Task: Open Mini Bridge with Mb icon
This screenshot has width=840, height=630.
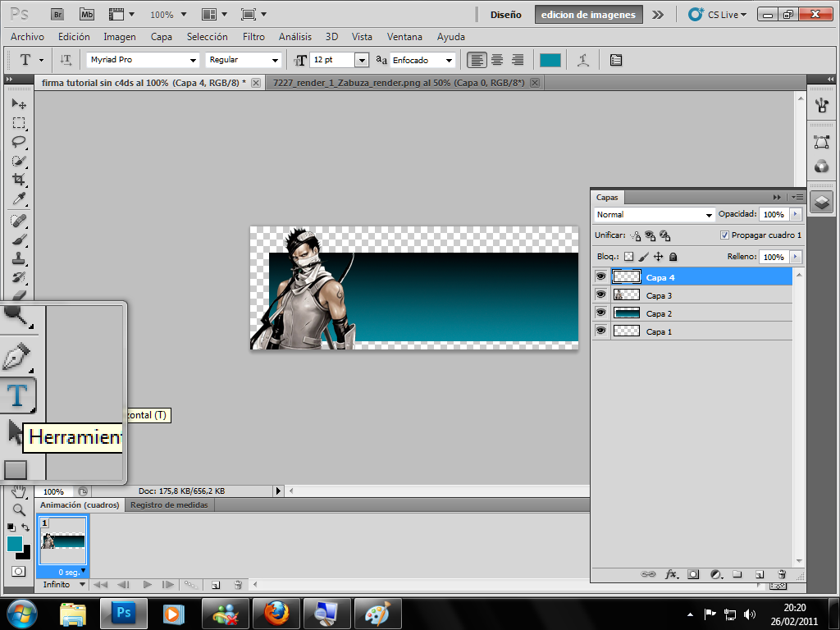Action: tap(87, 15)
